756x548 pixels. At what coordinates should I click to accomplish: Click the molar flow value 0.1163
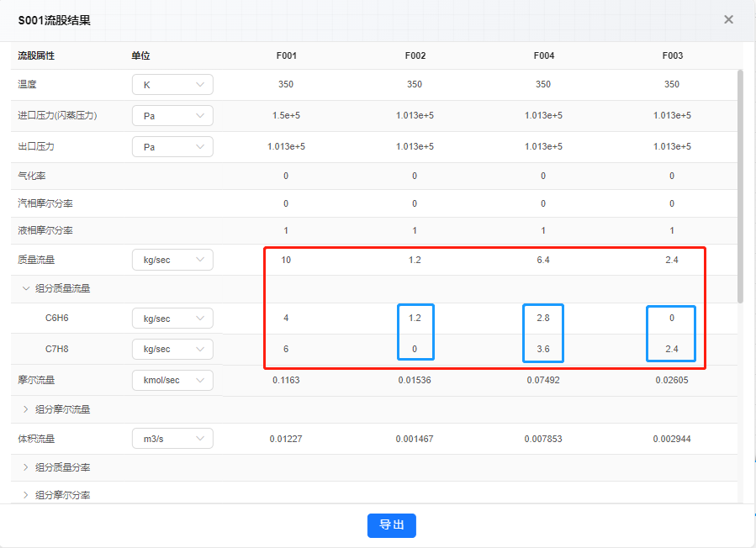pos(286,380)
